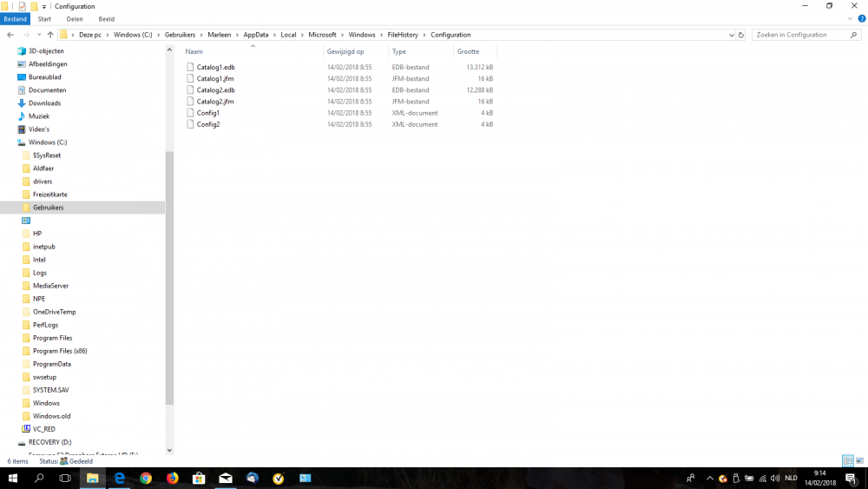Refresh the Configuration folder view
868x489 pixels.
(x=741, y=35)
